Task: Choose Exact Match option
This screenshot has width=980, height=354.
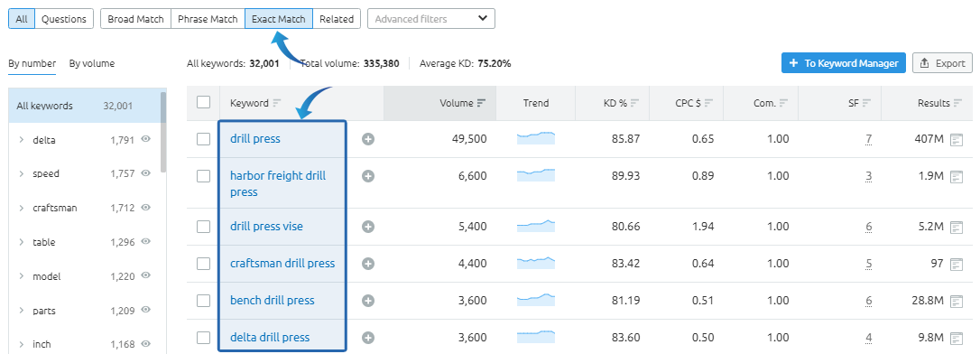Action: pos(279,19)
